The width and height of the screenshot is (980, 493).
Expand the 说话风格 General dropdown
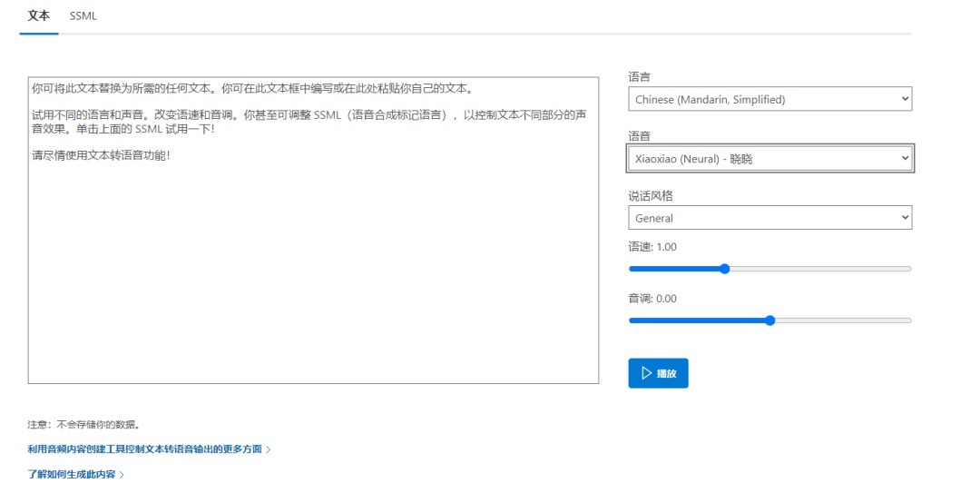pos(769,218)
